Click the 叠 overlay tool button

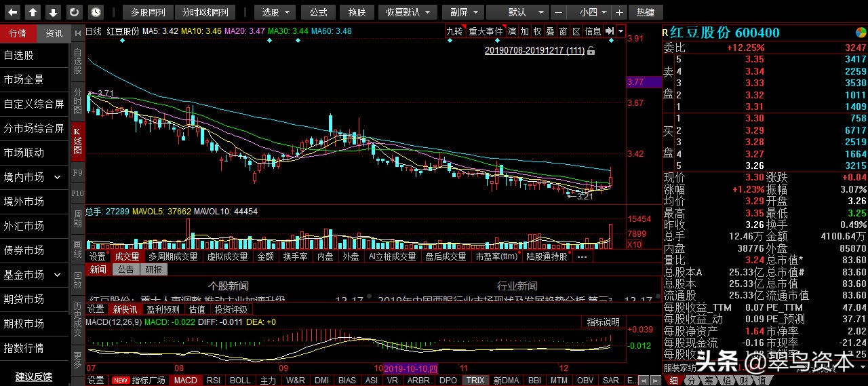tap(550, 31)
